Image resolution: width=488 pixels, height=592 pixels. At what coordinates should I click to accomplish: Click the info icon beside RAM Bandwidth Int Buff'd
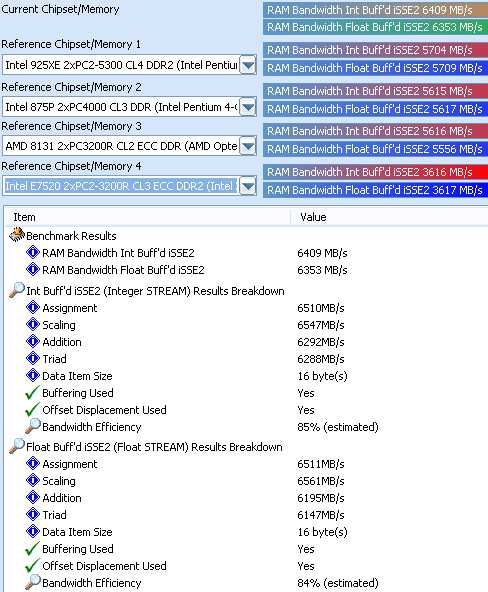(33, 252)
